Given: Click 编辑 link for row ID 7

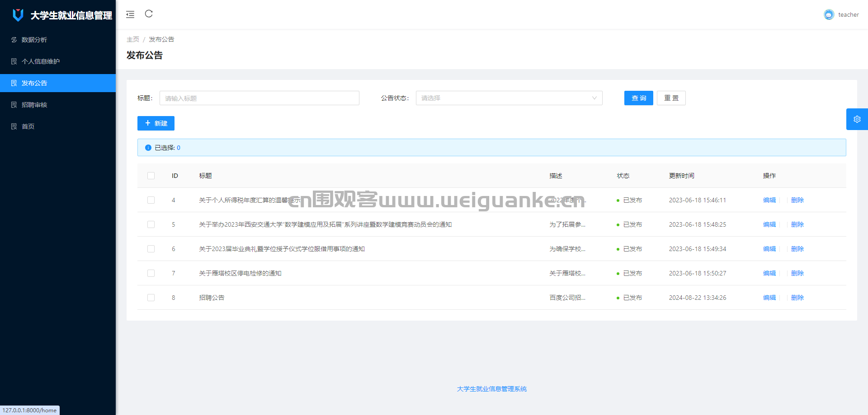Looking at the screenshot, I should (x=769, y=273).
